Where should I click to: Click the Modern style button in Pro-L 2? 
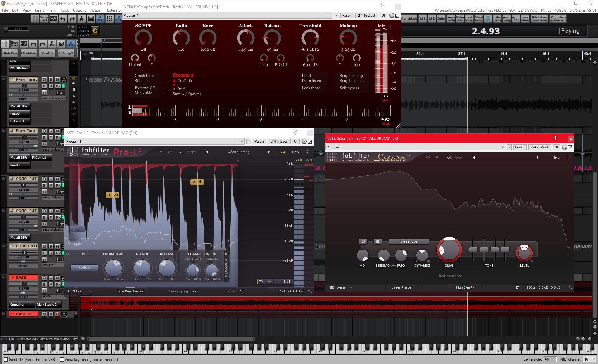pyautogui.click(x=84, y=268)
